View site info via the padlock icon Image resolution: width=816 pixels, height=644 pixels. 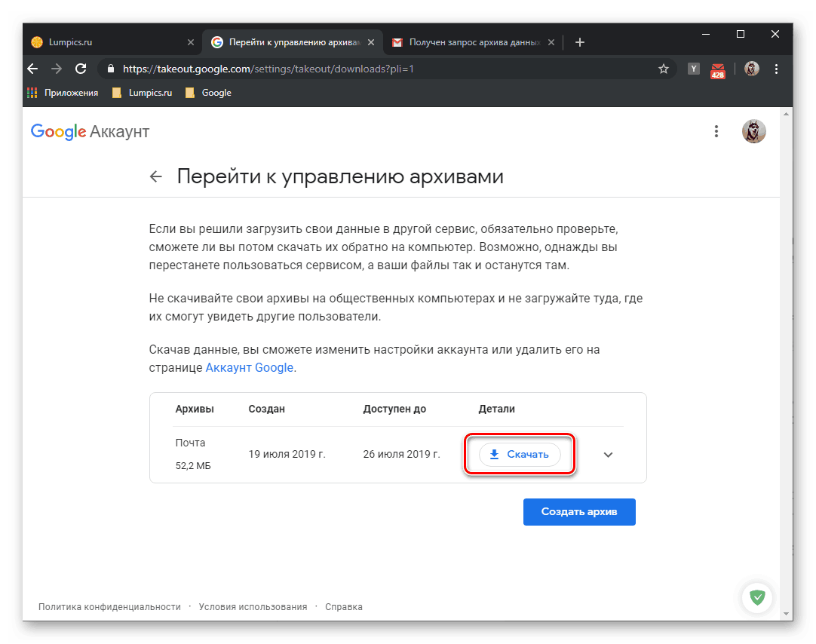(x=110, y=69)
